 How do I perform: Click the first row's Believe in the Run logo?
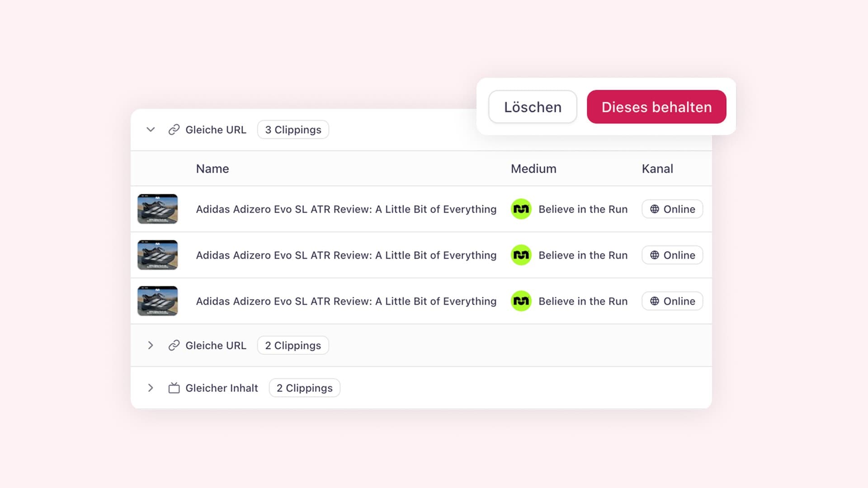click(521, 209)
